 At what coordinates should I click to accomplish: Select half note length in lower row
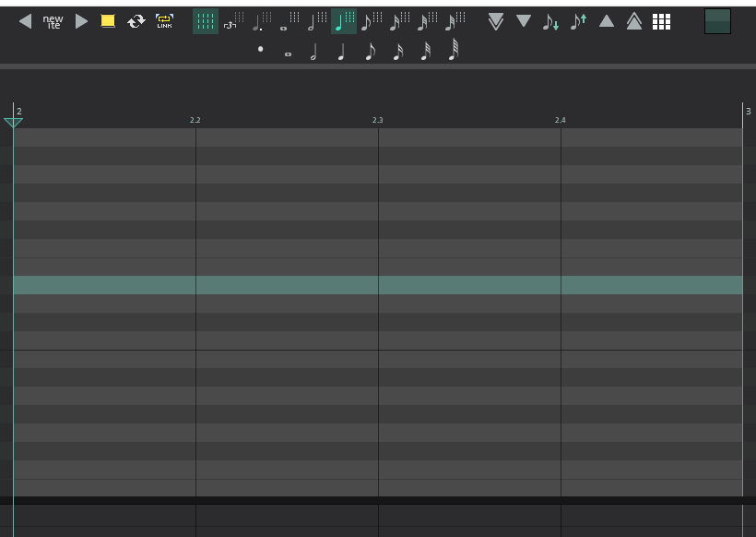tap(314, 53)
